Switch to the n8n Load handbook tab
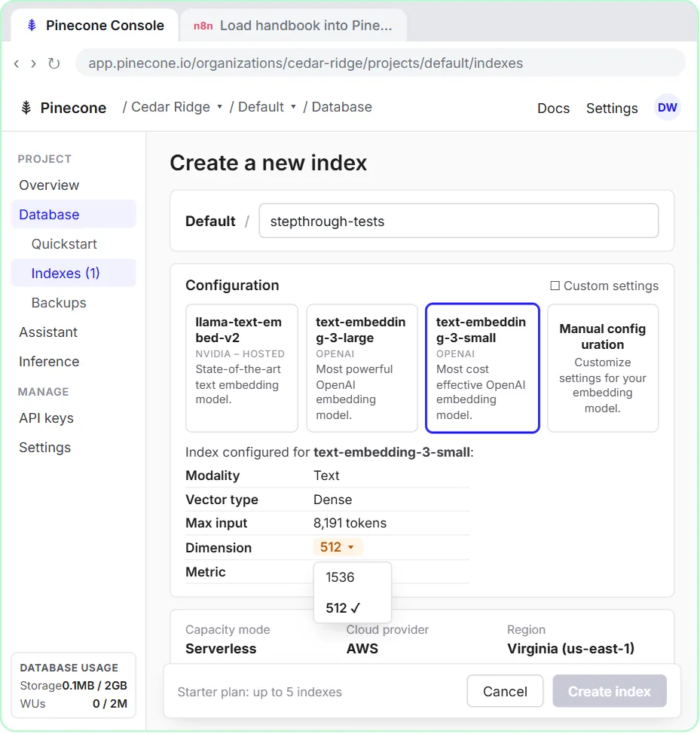This screenshot has width=700, height=734. [293, 26]
